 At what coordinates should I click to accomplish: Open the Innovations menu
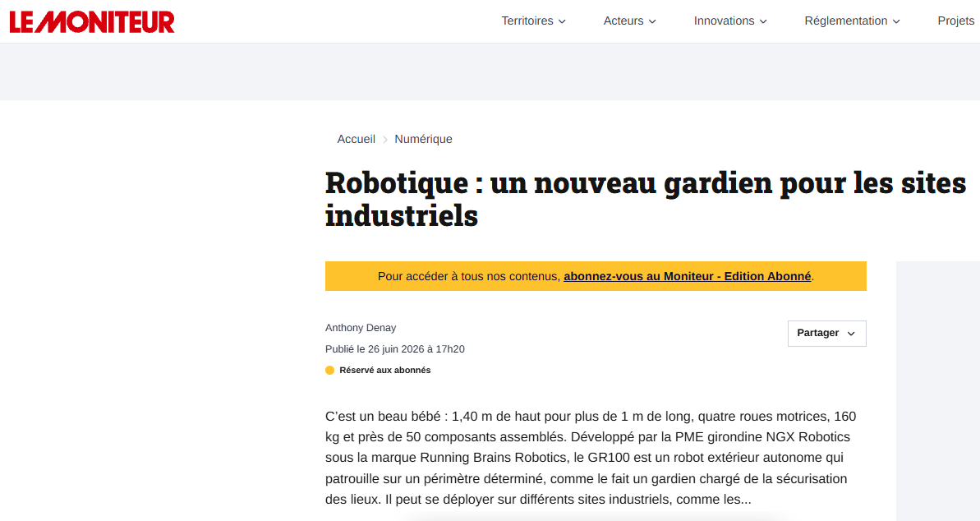click(x=730, y=21)
